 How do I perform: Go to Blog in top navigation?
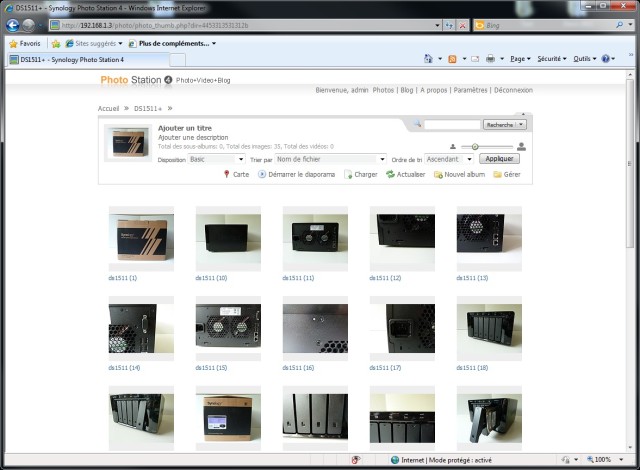click(x=407, y=90)
